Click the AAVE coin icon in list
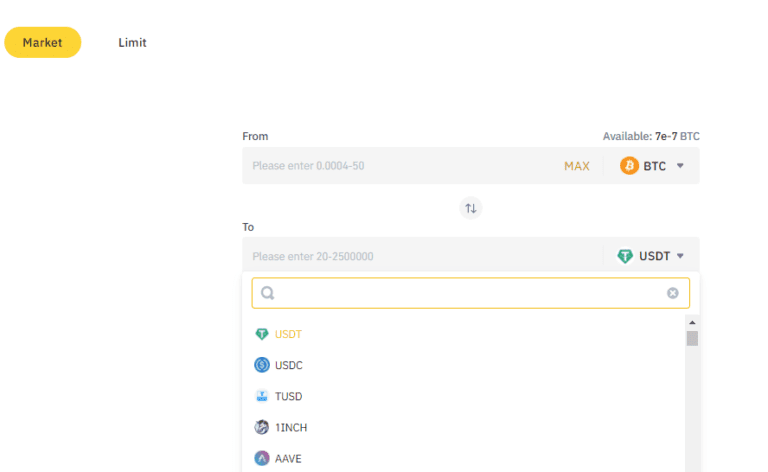Image resolution: width=768 pixels, height=472 pixels. [262, 458]
